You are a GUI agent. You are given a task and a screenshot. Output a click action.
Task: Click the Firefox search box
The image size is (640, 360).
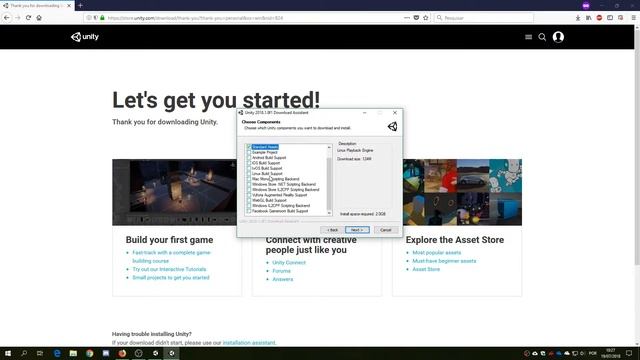(x=484, y=18)
